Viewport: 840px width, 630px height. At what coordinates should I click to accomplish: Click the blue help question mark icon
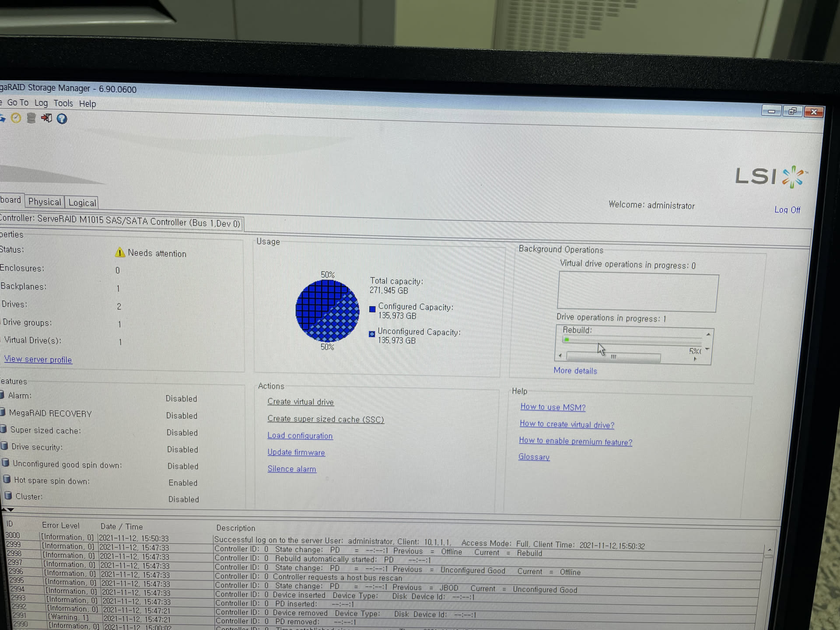(x=62, y=119)
